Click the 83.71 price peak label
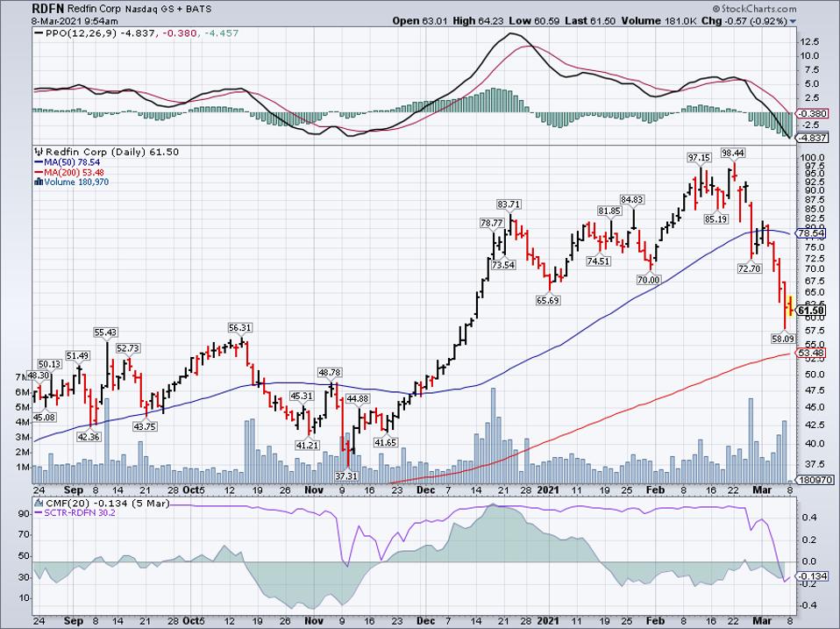Viewport: 840px width, 629px height. point(509,204)
